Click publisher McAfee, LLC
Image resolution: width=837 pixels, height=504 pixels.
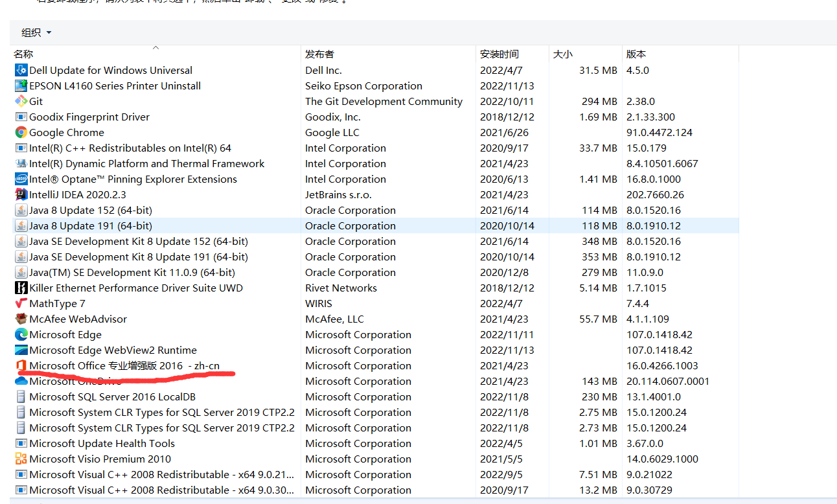click(x=334, y=319)
